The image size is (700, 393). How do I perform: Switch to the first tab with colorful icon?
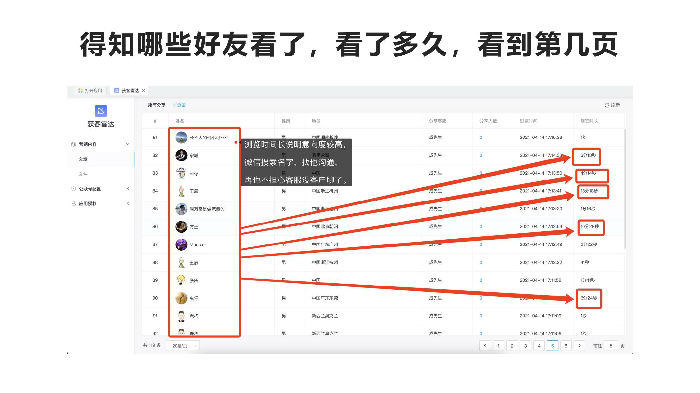pos(90,91)
